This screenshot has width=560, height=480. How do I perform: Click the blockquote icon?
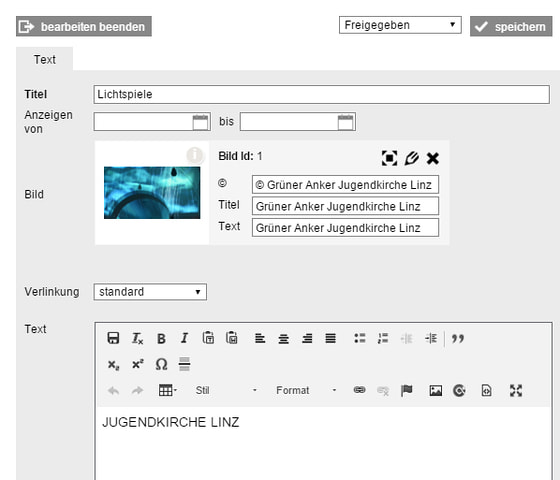[x=458, y=338]
